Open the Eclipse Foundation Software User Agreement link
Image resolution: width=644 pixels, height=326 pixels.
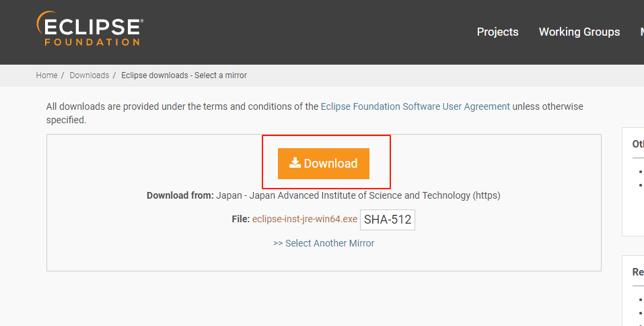coord(415,106)
